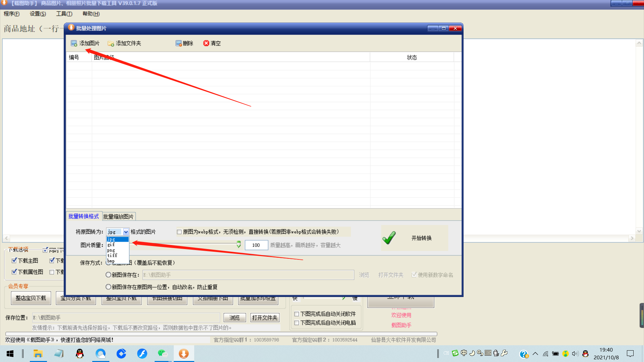Open the 设置(S) menu
This screenshot has width=644, height=362.
coord(38,14)
